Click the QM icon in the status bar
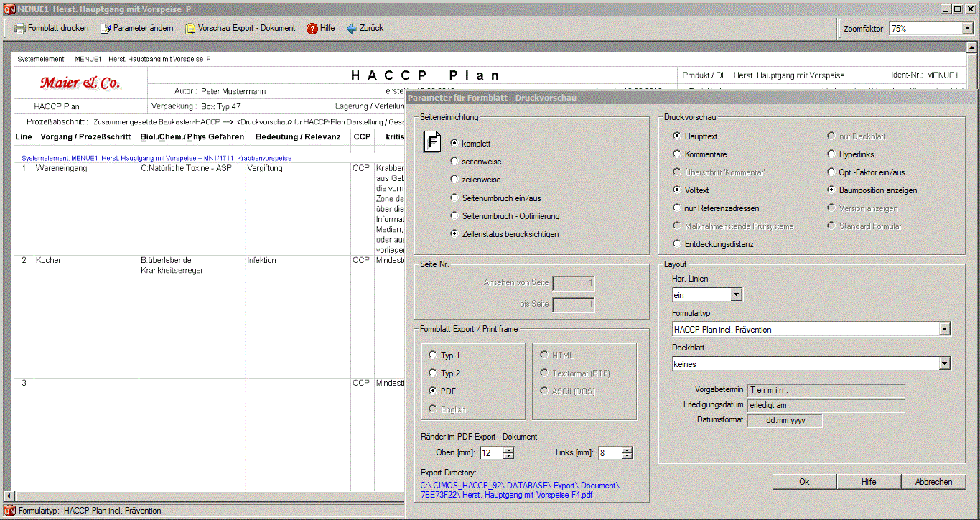Image resolution: width=980 pixels, height=520 pixels. coord(9,511)
